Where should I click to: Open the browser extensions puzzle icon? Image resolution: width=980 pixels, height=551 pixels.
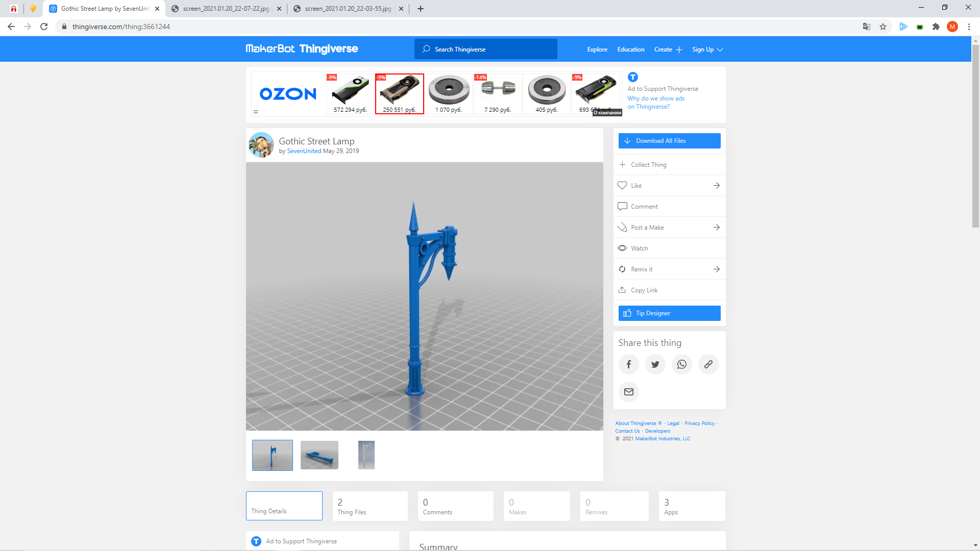click(936, 27)
